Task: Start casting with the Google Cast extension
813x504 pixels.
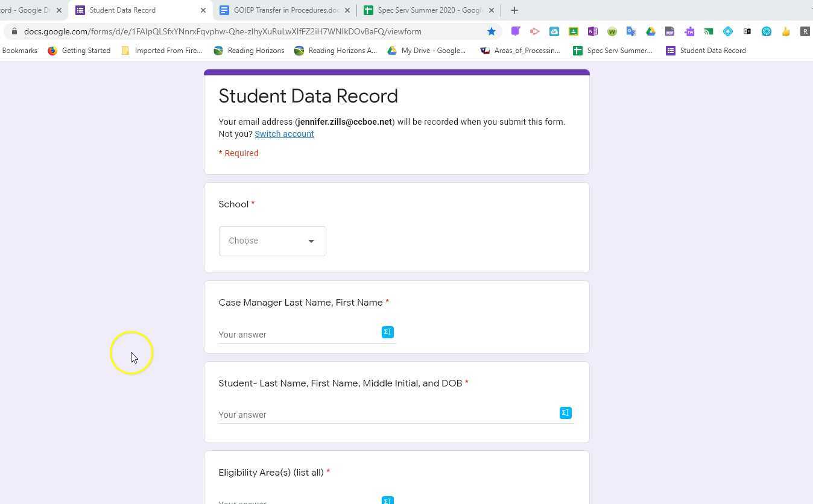Action: pos(708,31)
